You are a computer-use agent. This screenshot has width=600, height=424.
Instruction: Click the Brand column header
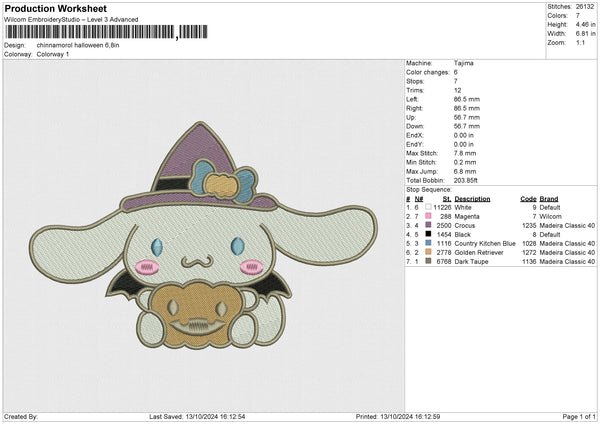[551, 199]
